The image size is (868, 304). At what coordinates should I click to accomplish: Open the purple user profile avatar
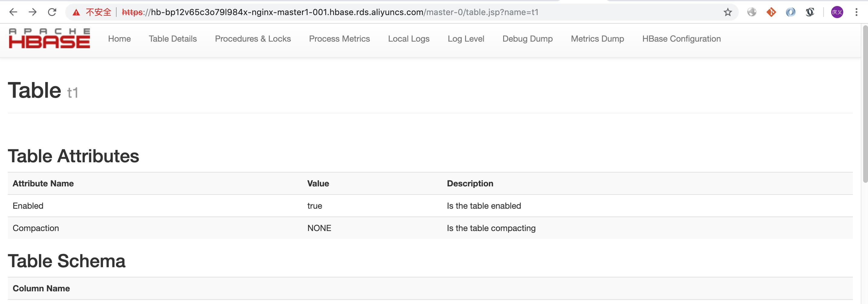click(837, 12)
